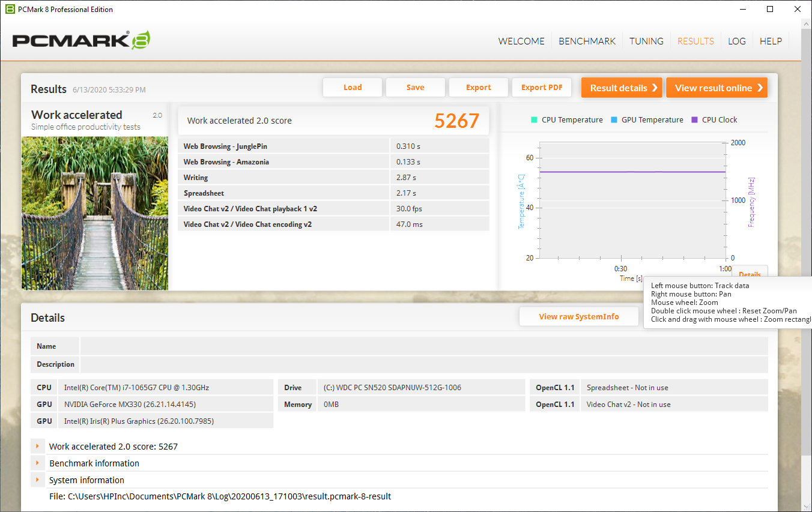
Task: Export the result as PDF
Action: click(542, 88)
